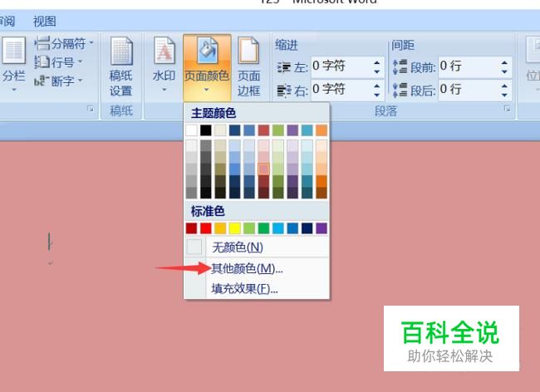Select olive green theme color swatch in top row

click(x=278, y=130)
